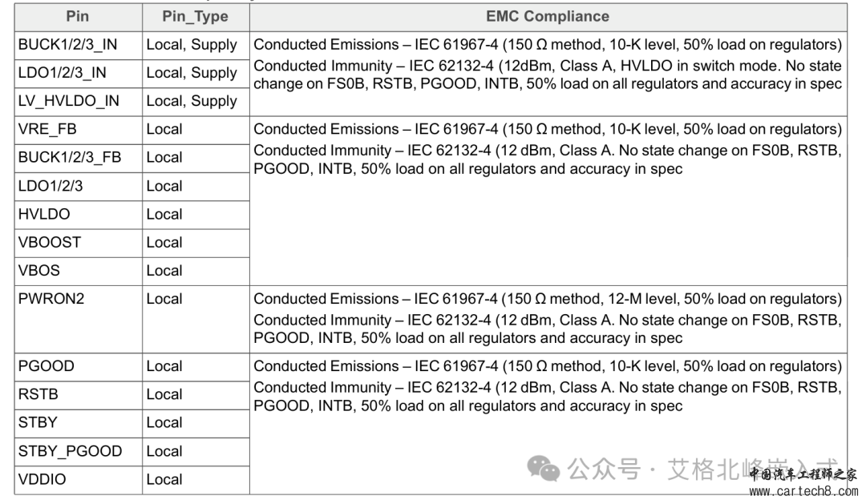Select the LV_HVLDO_IN pin cell
Image resolution: width=866 pixels, height=504 pixels.
(78, 102)
